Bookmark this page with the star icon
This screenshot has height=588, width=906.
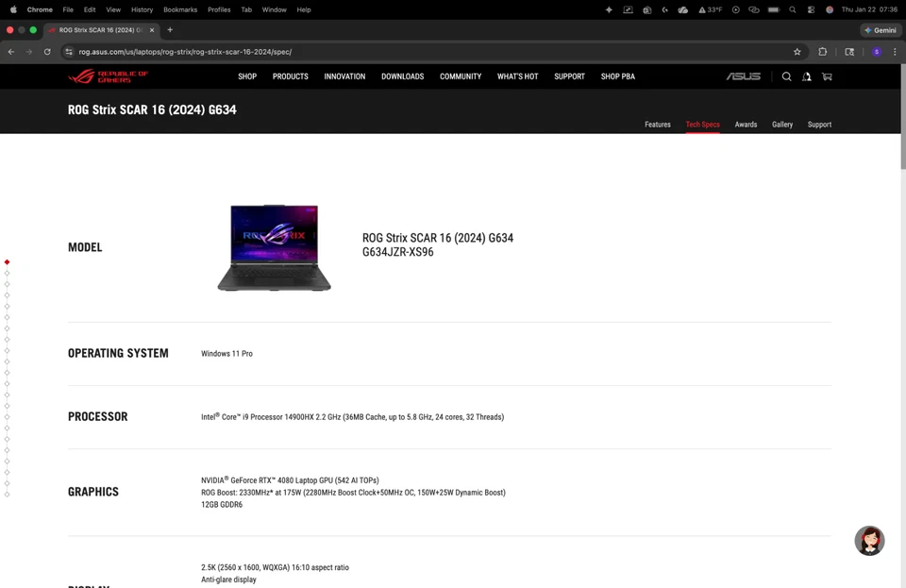point(797,52)
